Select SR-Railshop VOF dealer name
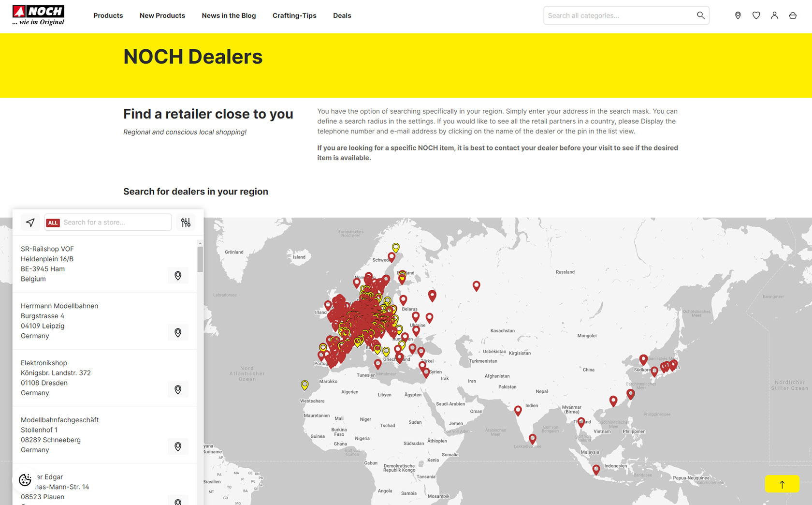The width and height of the screenshot is (812, 505). [47, 249]
